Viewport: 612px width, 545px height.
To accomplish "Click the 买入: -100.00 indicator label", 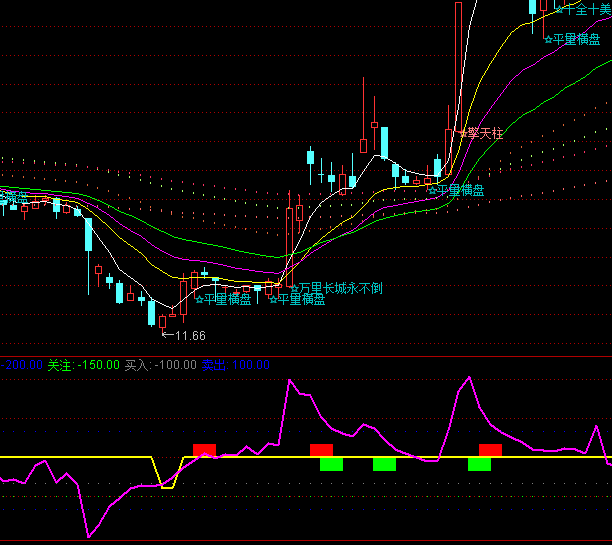I will [160, 365].
